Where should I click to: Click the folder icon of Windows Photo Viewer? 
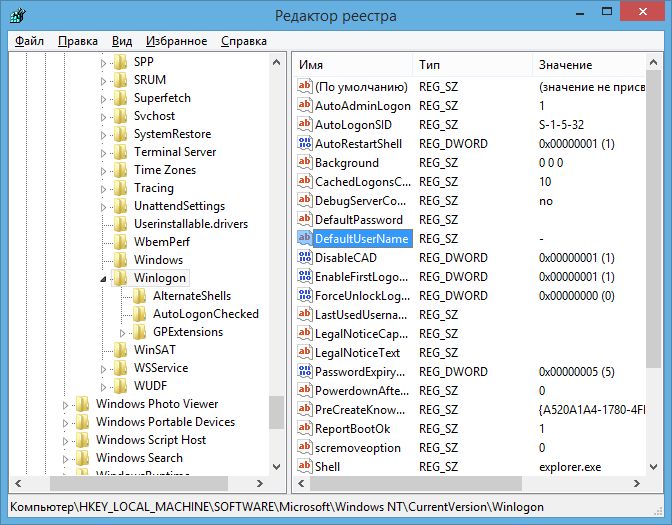[83, 404]
